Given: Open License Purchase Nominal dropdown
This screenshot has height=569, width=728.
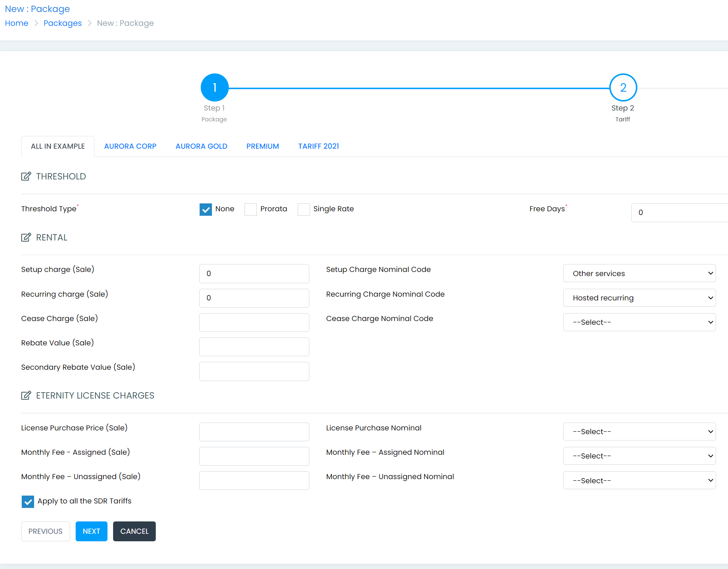Looking at the screenshot, I should pyautogui.click(x=639, y=432).
